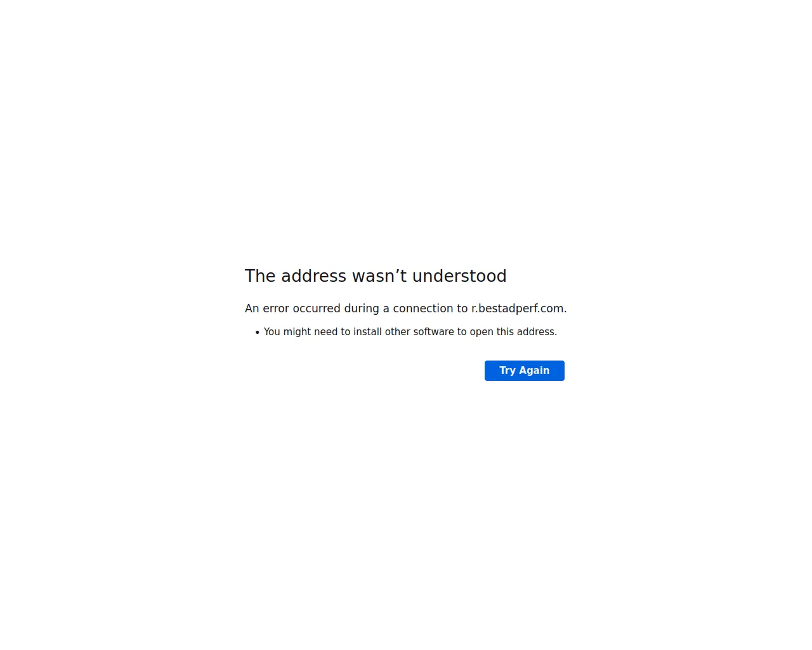Select the word "understood" in the heading

(459, 276)
